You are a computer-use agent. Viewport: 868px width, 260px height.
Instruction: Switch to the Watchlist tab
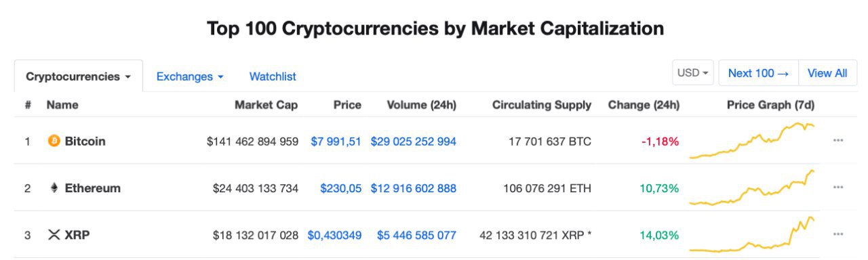(x=273, y=77)
